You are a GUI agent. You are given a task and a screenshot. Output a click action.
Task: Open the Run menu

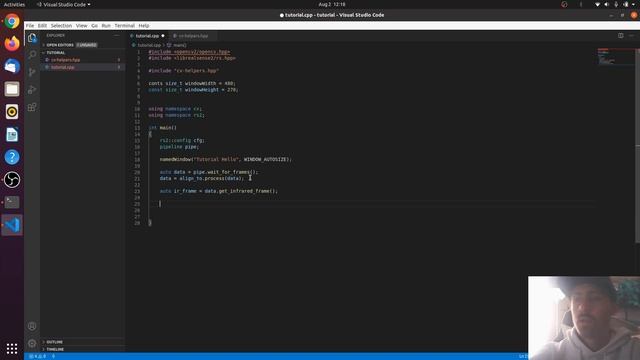point(106,25)
